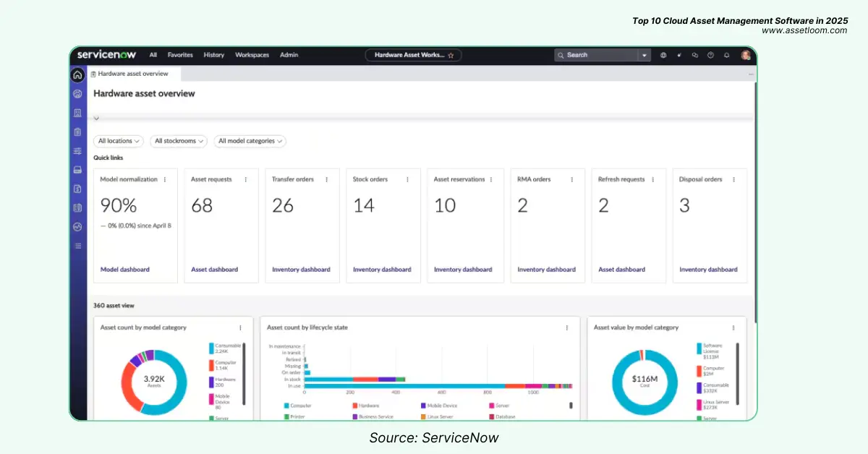Click the chat/conversations icon in the header

click(x=695, y=55)
